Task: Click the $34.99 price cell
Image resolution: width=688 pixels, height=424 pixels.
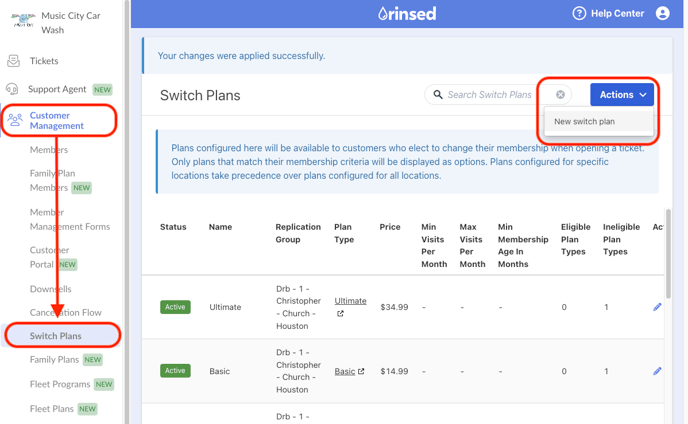Action: (x=394, y=307)
